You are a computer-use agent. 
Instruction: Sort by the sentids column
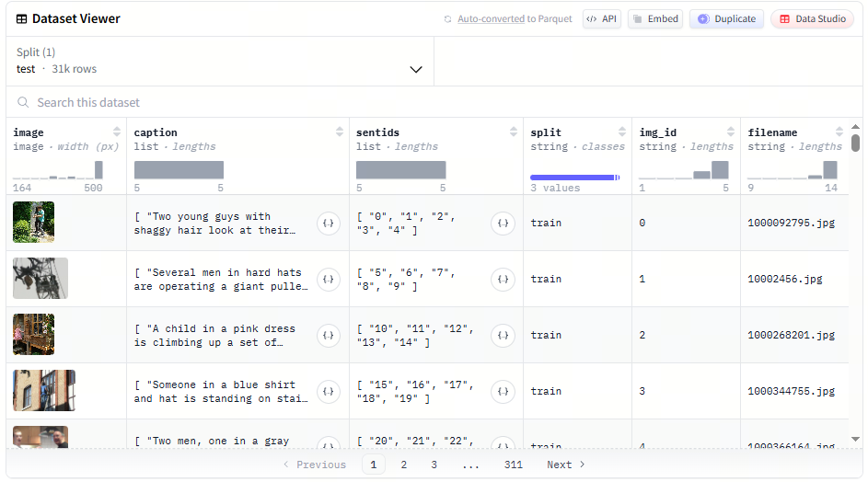[x=514, y=132]
